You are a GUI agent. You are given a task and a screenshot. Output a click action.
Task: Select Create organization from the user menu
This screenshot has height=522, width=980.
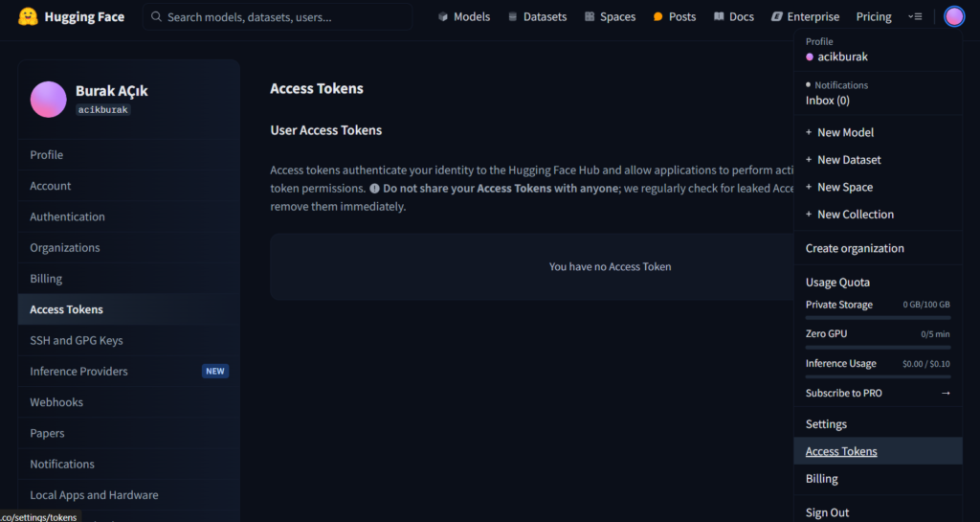[878, 248]
